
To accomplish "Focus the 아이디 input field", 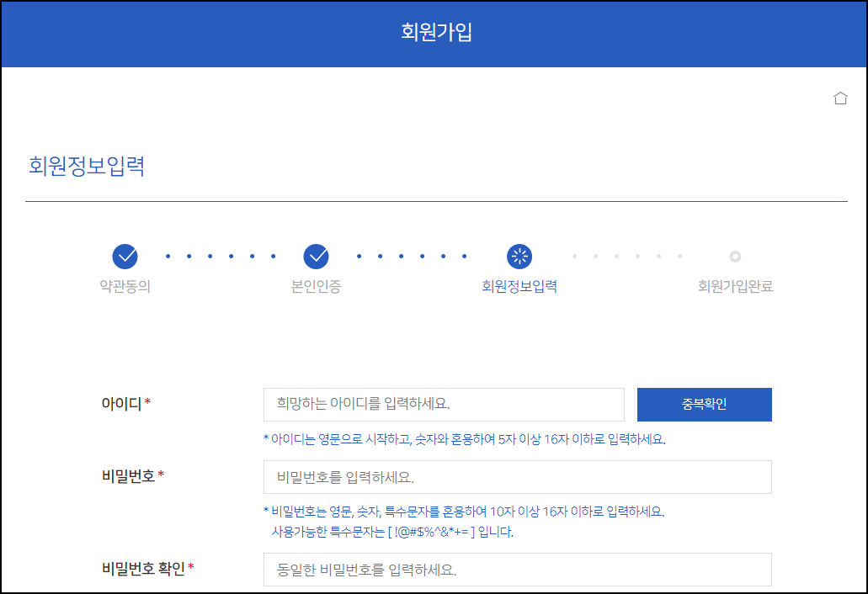I will pyautogui.click(x=444, y=405).
